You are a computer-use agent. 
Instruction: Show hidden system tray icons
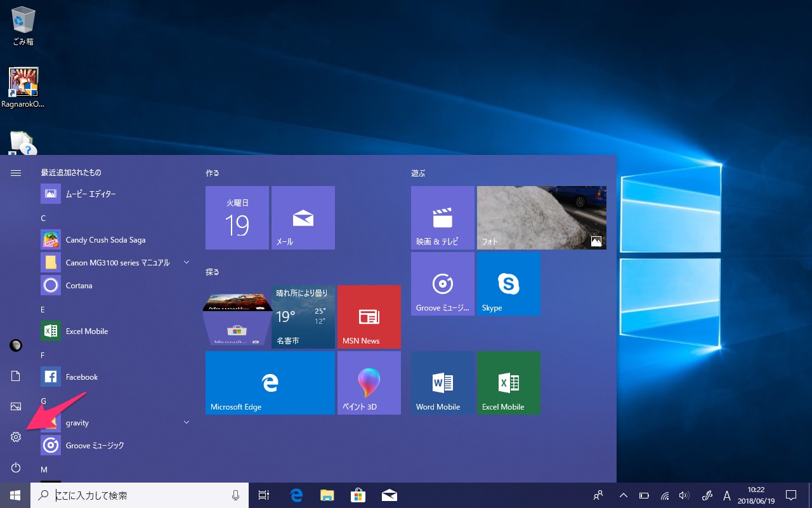tap(624, 495)
